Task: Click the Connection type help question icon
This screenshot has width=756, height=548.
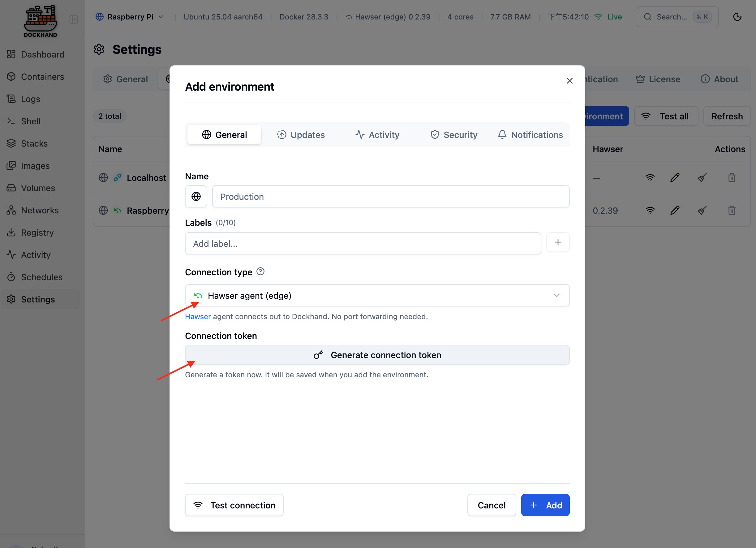Action: (260, 271)
